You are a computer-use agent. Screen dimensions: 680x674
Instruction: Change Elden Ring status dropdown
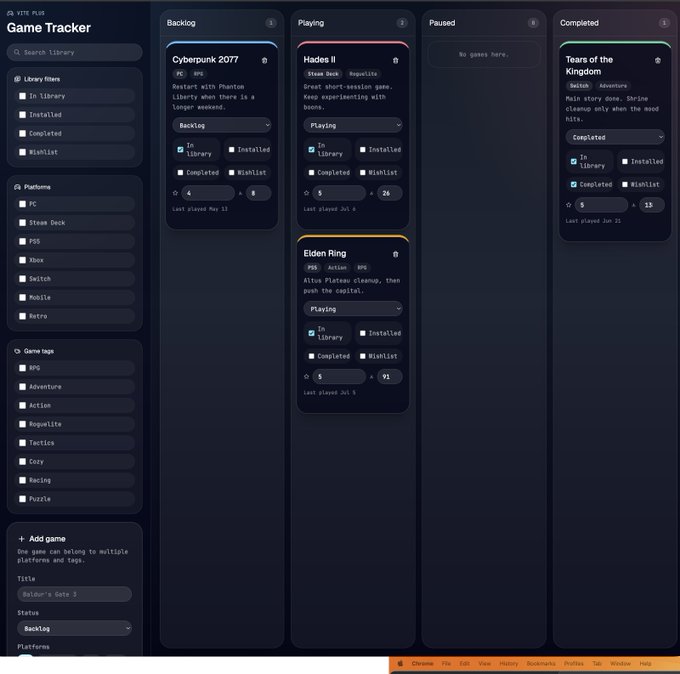[353, 309]
